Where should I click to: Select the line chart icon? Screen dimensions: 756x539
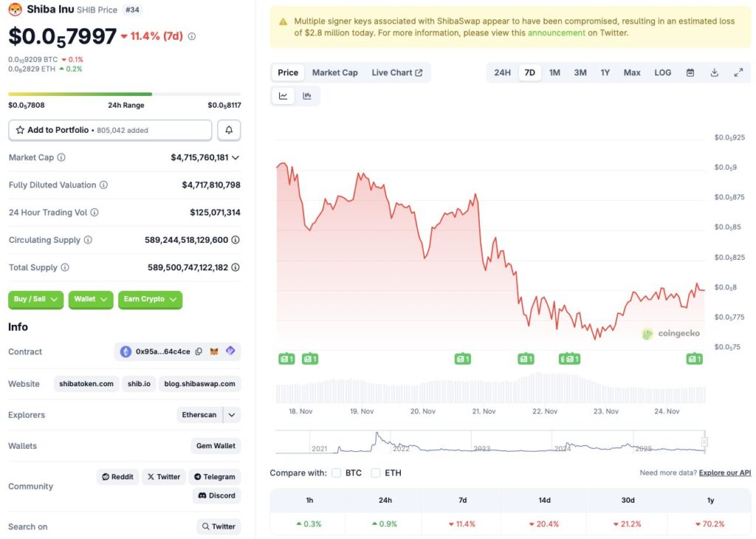pos(283,95)
